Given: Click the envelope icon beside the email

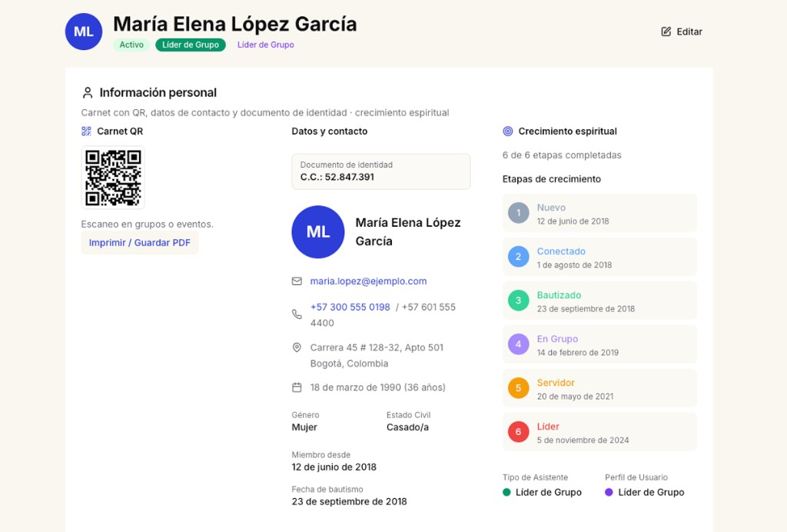Looking at the screenshot, I should (297, 281).
